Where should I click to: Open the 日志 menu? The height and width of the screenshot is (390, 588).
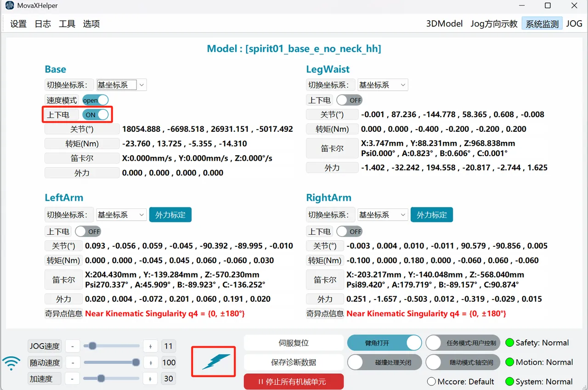pos(43,24)
